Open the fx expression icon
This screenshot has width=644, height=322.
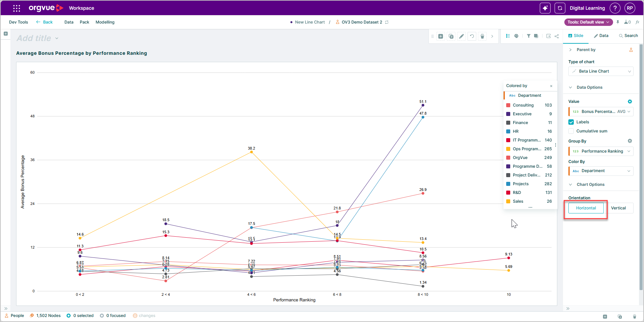638,22
